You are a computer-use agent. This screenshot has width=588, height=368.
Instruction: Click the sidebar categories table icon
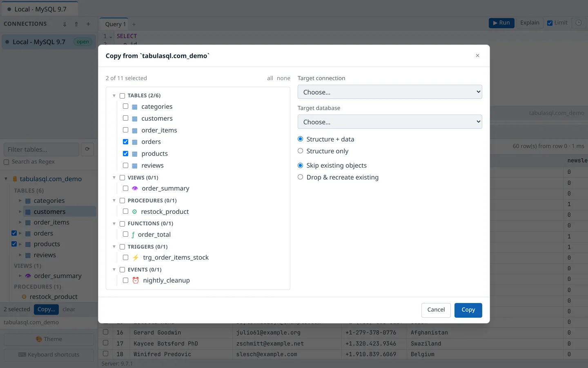pyautogui.click(x=28, y=201)
